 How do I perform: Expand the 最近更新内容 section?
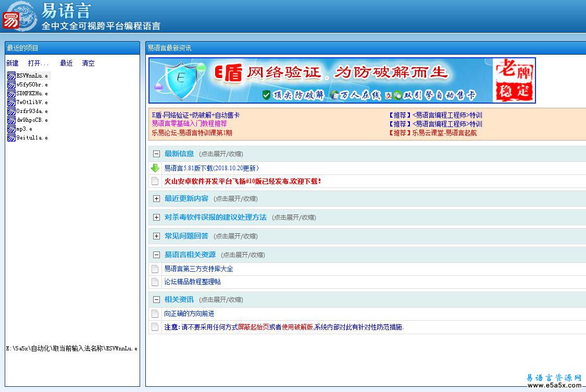click(x=157, y=199)
